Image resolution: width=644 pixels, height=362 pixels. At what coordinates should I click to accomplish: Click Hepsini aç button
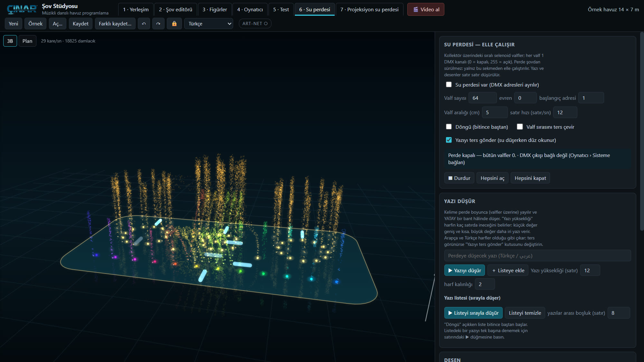click(492, 178)
